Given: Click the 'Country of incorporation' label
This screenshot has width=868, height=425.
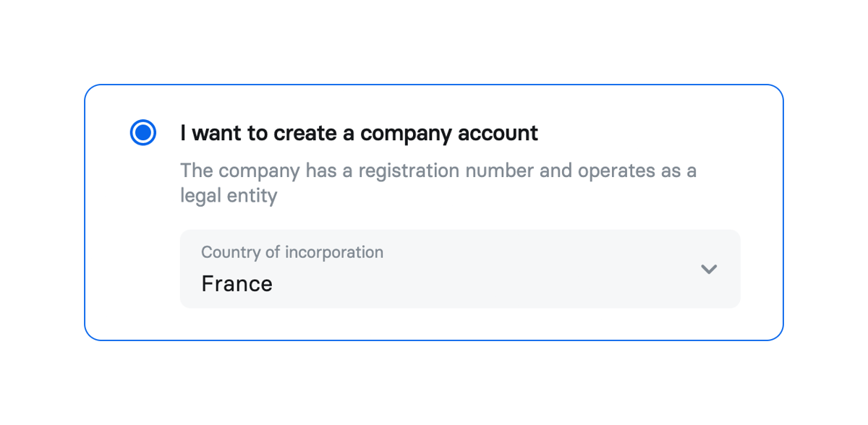Looking at the screenshot, I should point(292,252).
